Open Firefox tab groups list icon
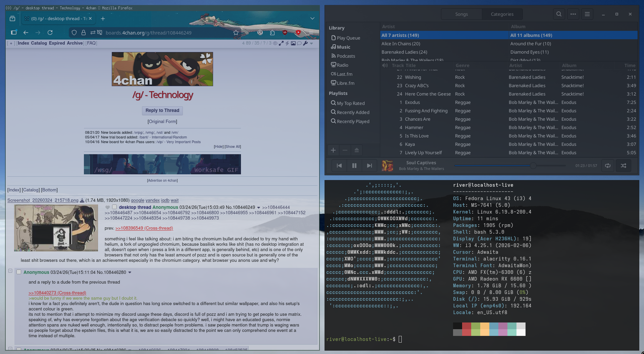 click(12, 19)
